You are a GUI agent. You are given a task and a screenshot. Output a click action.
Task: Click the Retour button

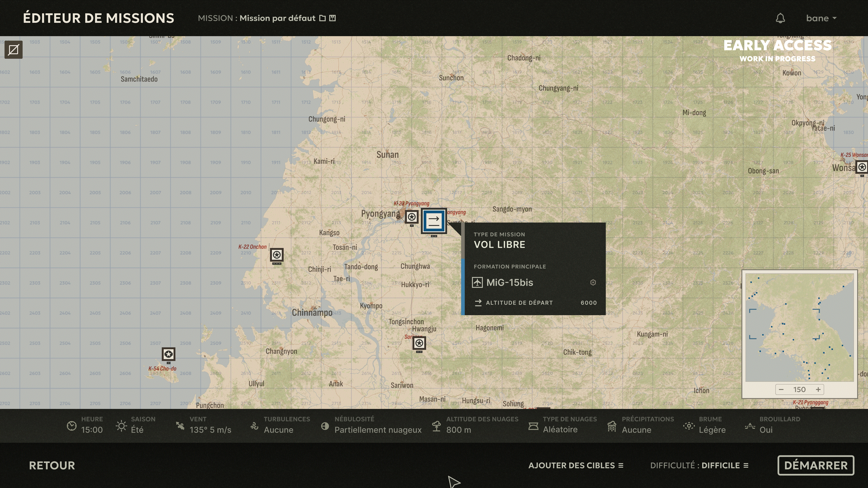pos(52,465)
